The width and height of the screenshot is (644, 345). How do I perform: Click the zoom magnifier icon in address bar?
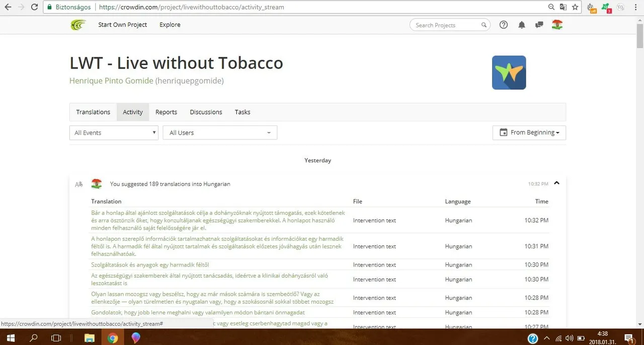point(551,7)
